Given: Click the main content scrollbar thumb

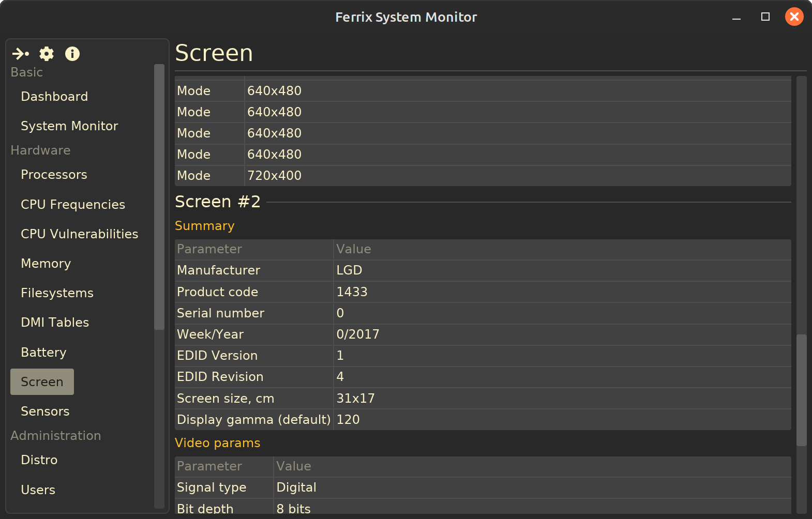Looking at the screenshot, I should pos(801,390).
